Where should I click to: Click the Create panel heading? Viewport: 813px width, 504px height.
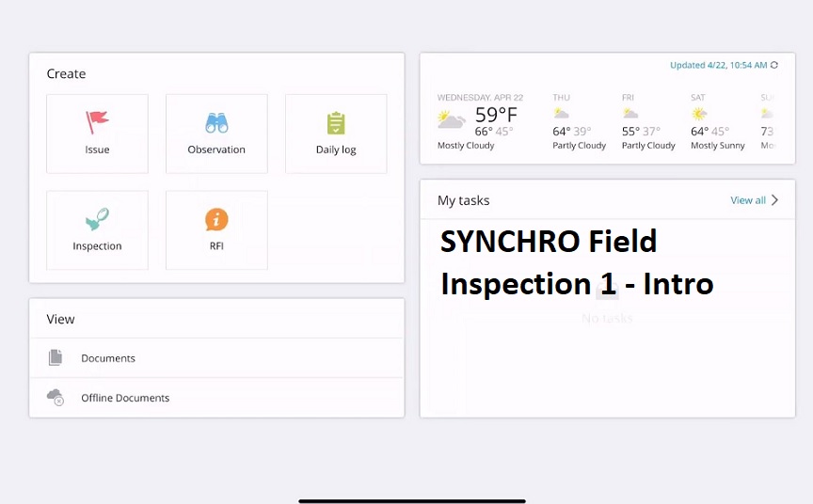(x=66, y=73)
